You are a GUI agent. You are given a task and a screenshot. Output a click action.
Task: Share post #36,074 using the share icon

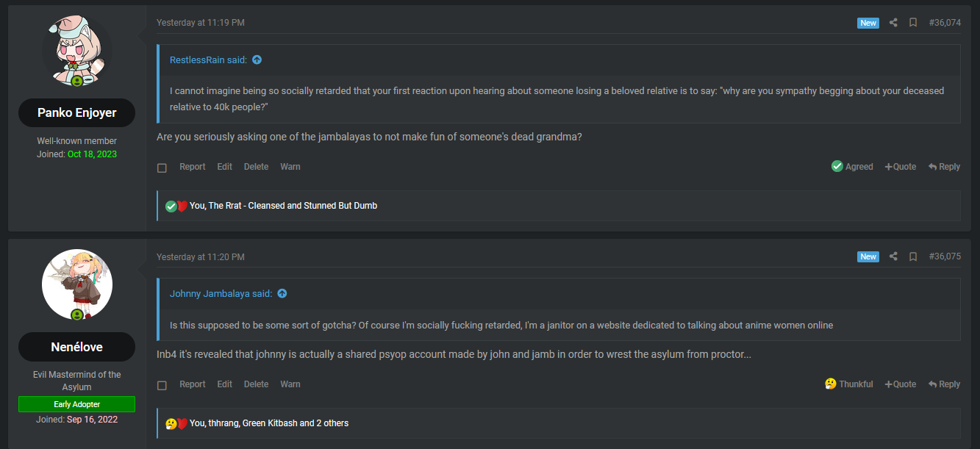click(893, 23)
